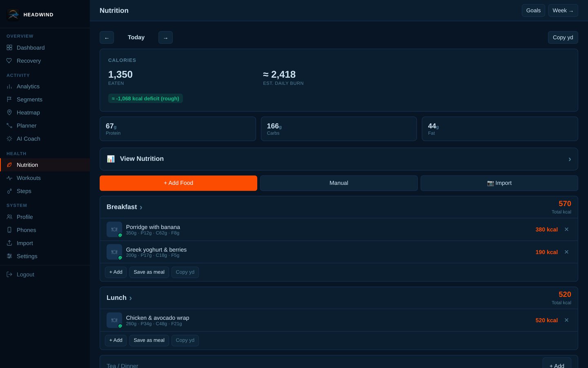Click the Headwind logo icon
Screen dimensions: 588x368
point(13,14)
